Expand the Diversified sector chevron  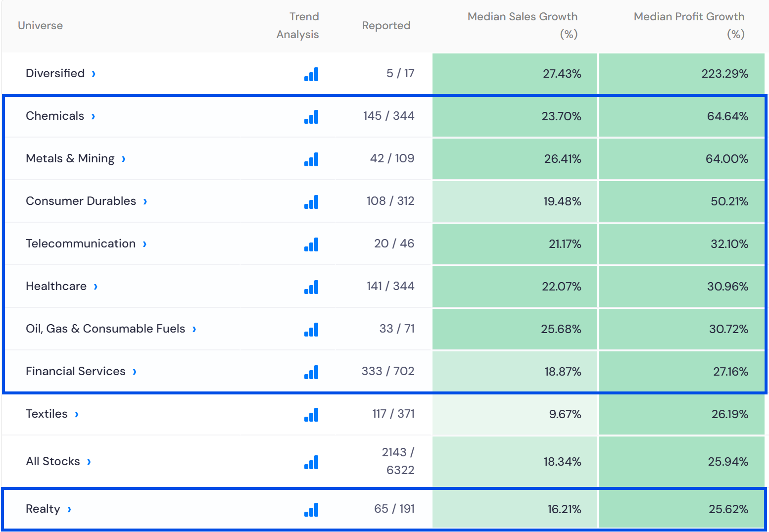94,74
